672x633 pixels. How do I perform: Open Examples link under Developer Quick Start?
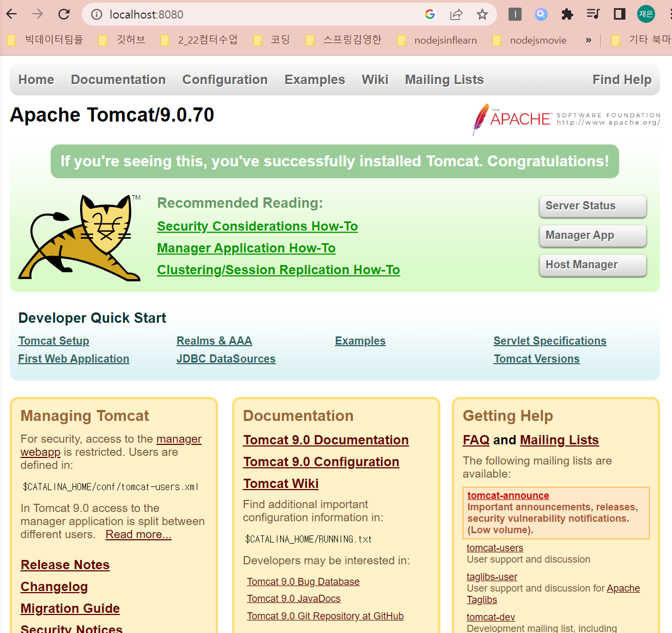click(360, 341)
